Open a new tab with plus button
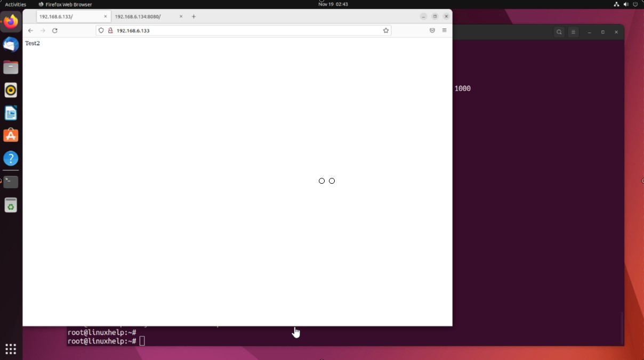 (x=194, y=17)
